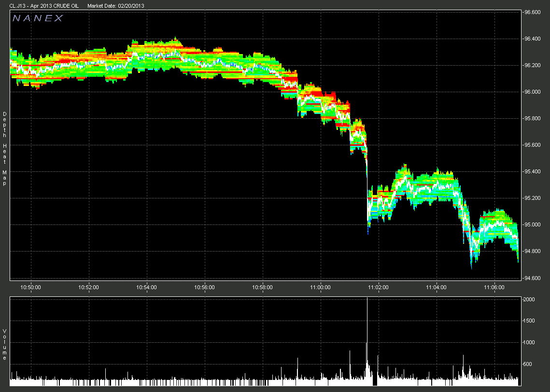Click the vertical Depth Heat Map label
The image size is (550, 392).
(5, 149)
